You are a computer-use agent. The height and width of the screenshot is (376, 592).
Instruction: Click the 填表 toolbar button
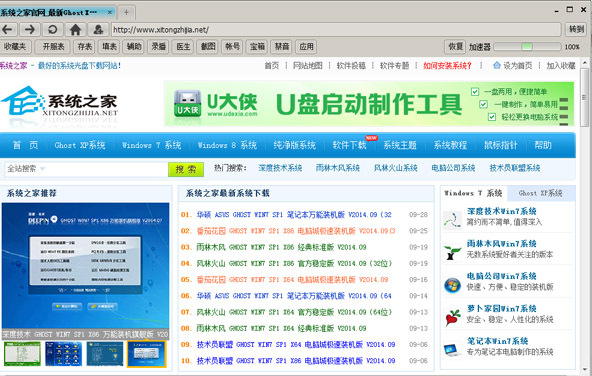click(109, 47)
